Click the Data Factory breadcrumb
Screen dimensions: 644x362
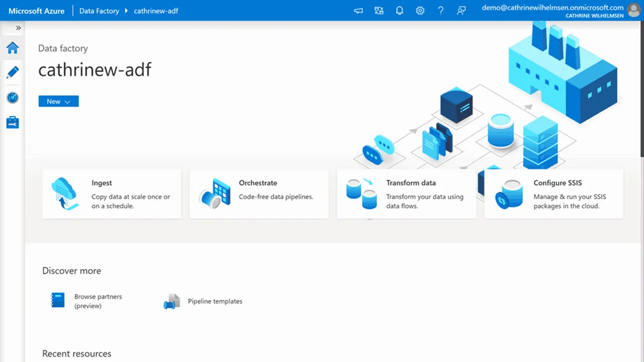99,11
